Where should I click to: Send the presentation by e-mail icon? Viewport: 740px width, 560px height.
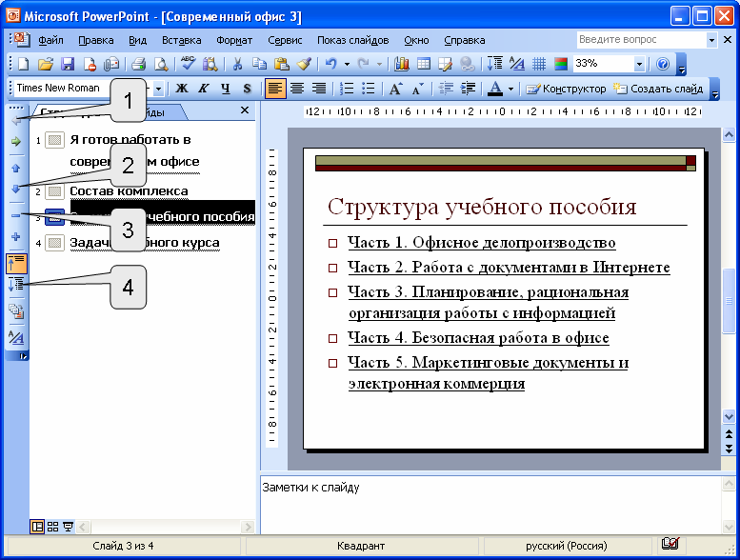click(111, 64)
